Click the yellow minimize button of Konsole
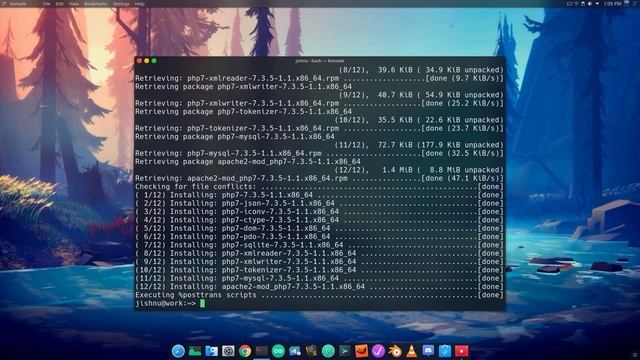 147,61
